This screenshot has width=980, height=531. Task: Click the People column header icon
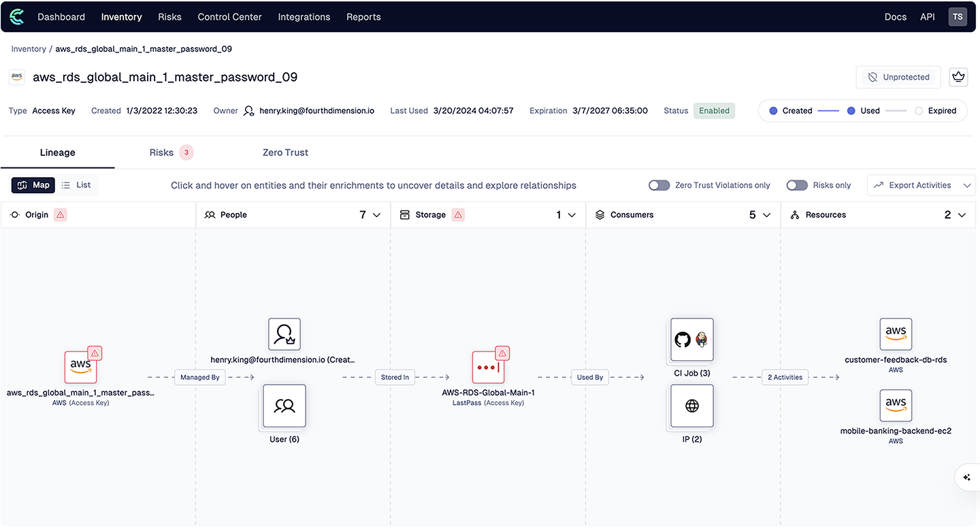coord(210,215)
